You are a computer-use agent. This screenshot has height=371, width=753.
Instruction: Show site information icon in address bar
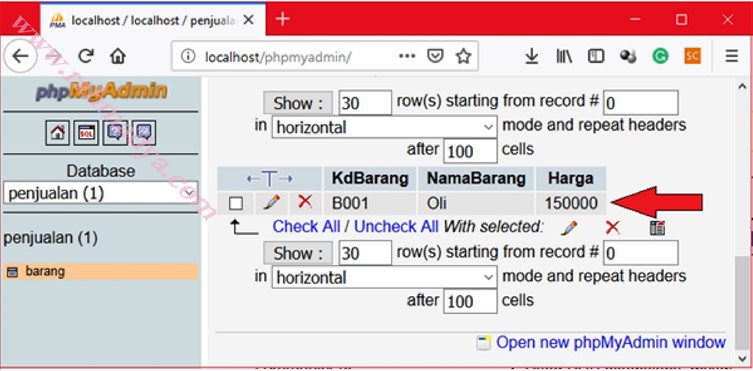point(188,57)
